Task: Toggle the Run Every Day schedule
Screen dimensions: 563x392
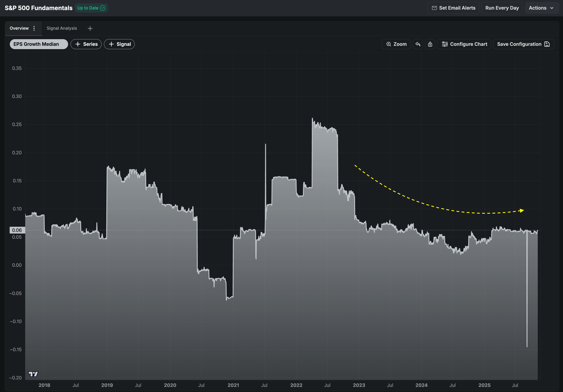Action: (502, 8)
